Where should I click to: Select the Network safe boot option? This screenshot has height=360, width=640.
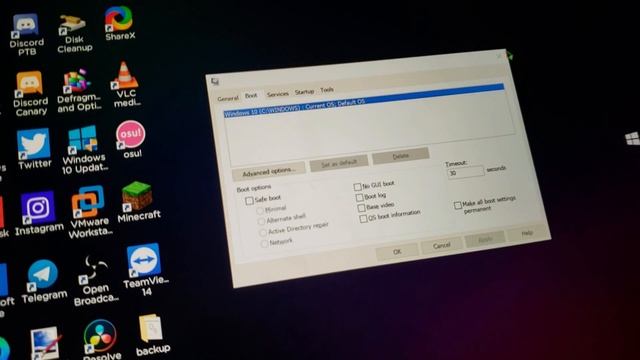tap(264, 244)
